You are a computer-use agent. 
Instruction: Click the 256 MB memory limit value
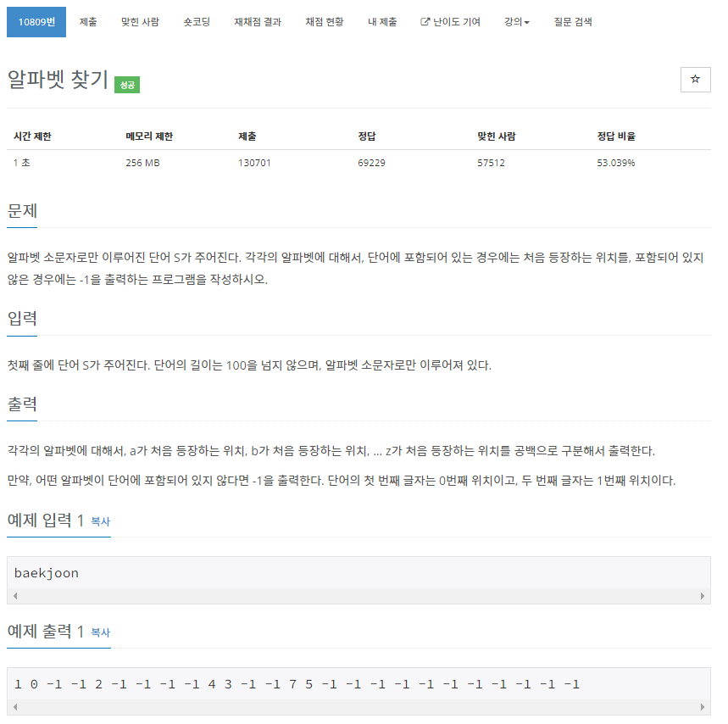pyautogui.click(x=142, y=163)
